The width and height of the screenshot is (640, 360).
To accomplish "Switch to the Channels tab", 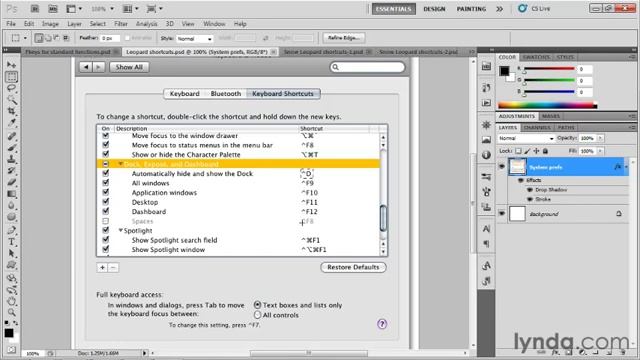I will (537, 127).
